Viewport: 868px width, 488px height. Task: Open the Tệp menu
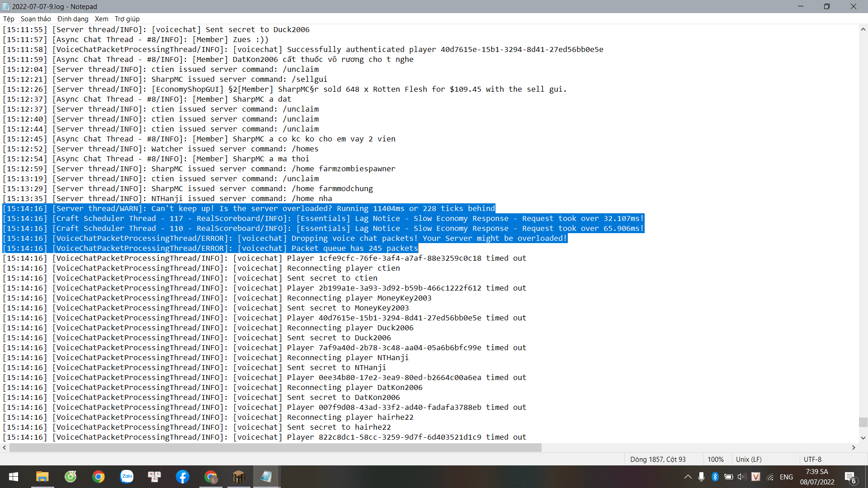click(9, 19)
